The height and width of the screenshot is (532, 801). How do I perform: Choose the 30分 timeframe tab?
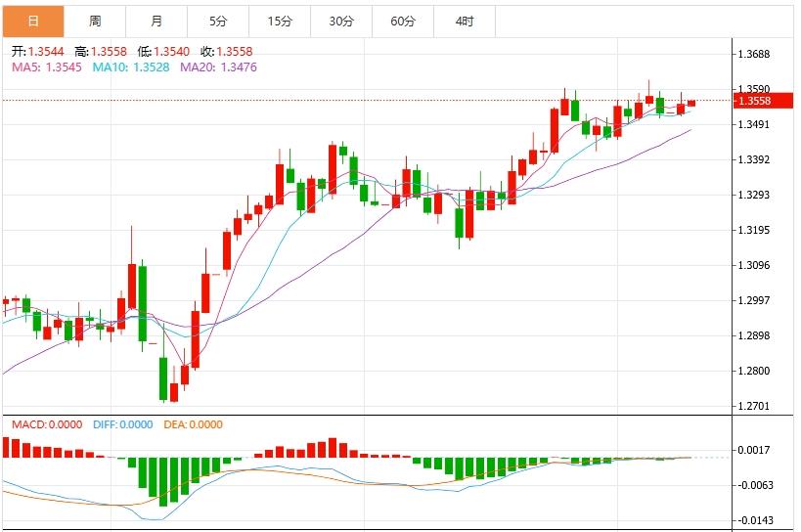(341, 21)
